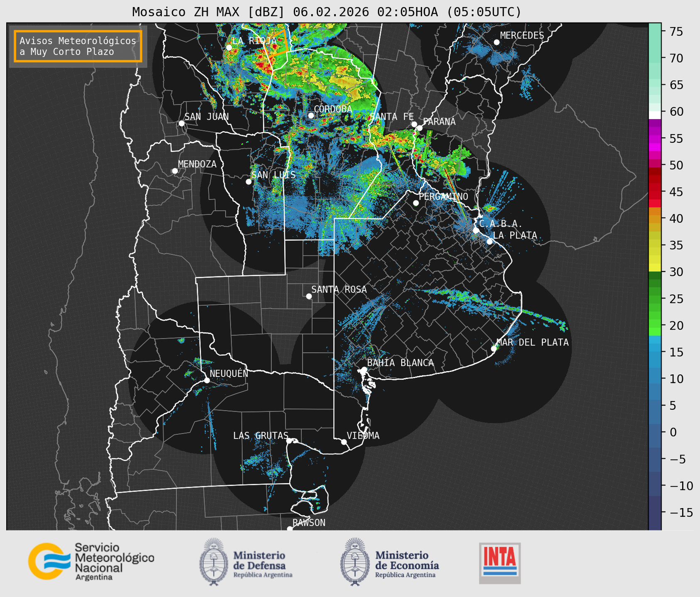The height and width of the screenshot is (597, 700).
Task: Select the SANTA ROSA city marker
Action: [x=309, y=296]
